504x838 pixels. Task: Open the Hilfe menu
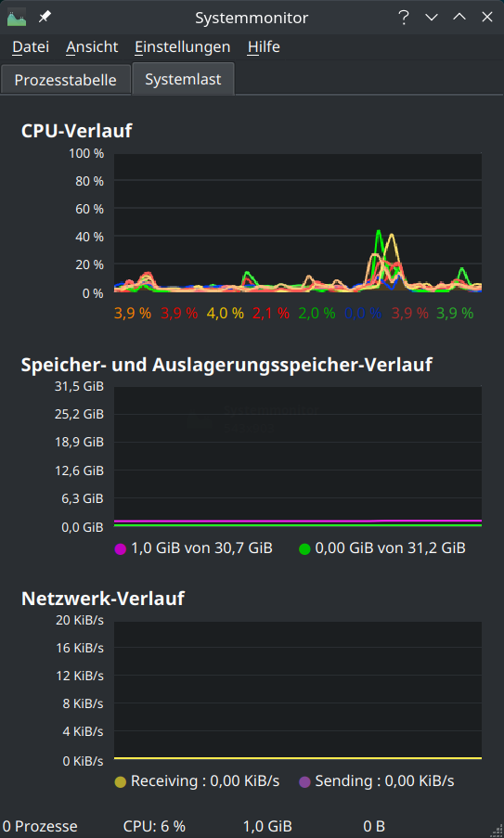click(x=264, y=47)
